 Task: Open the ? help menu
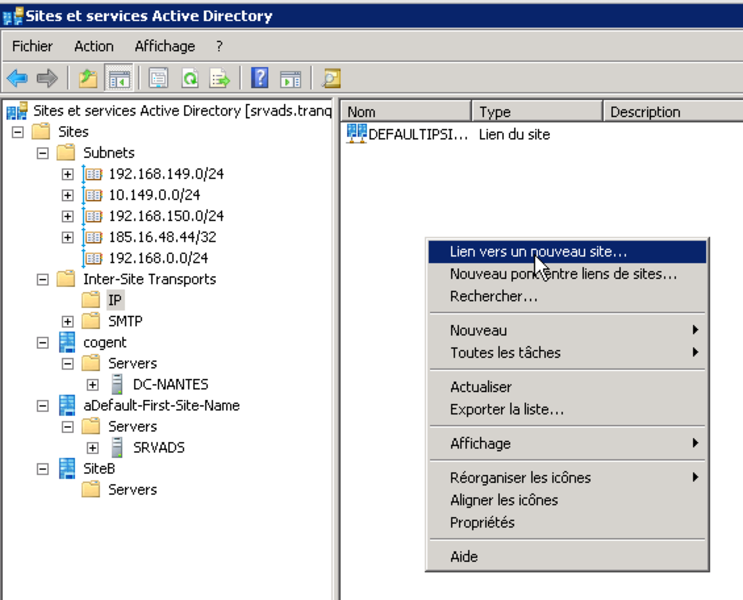tap(219, 46)
